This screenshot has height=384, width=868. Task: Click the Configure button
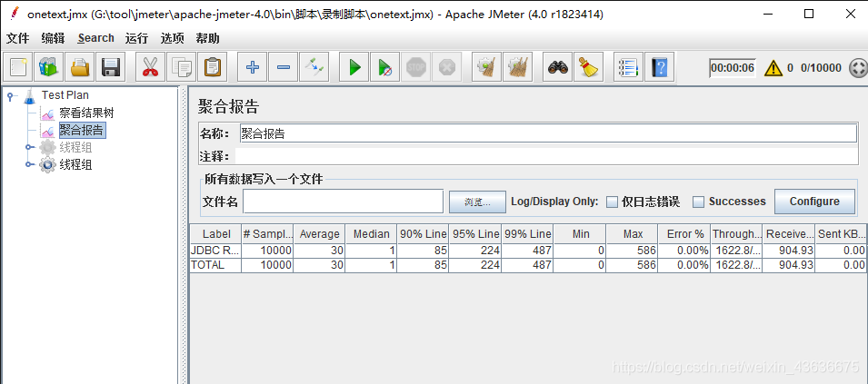tap(814, 202)
